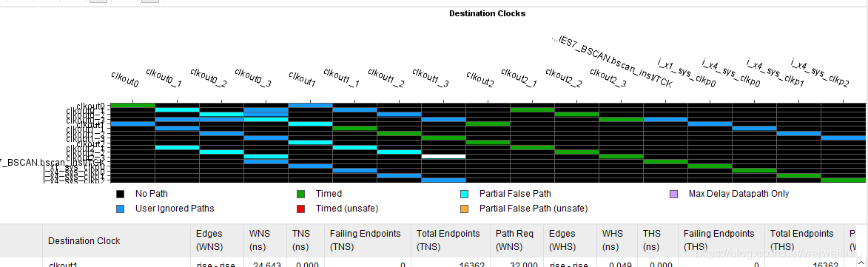Click the Destination Clocks matrix title

pyautogui.click(x=487, y=13)
